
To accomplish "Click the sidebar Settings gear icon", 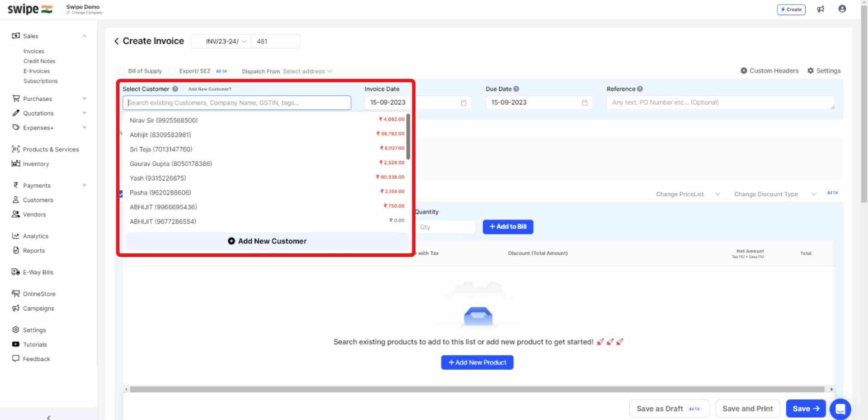I will click(x=16, y=330).
